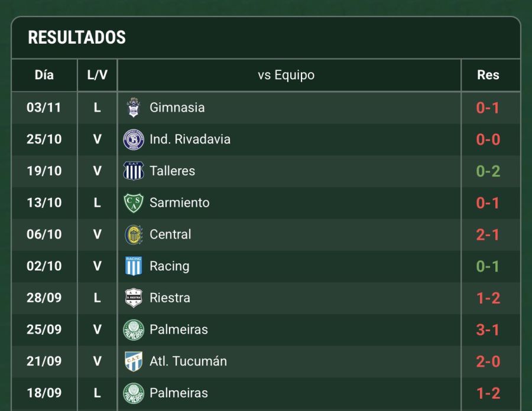Select the Ind. Rivadavia team badge

point(134,139)
